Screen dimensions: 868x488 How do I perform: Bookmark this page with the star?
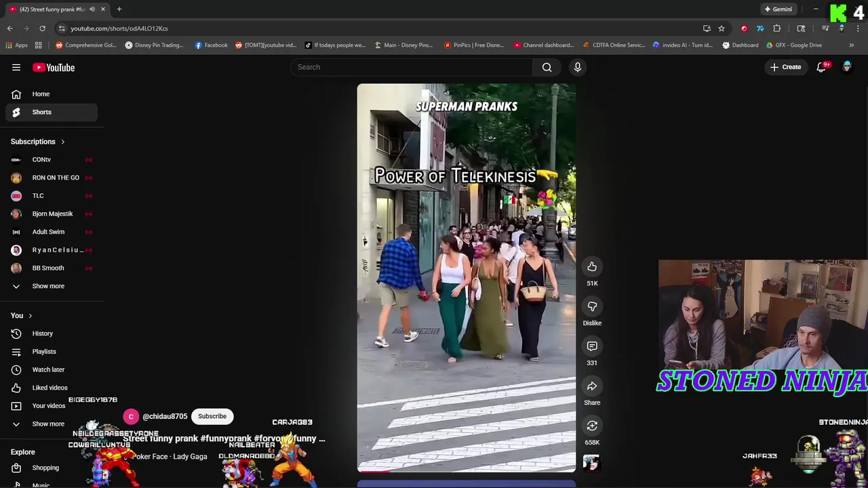point(722,28)
